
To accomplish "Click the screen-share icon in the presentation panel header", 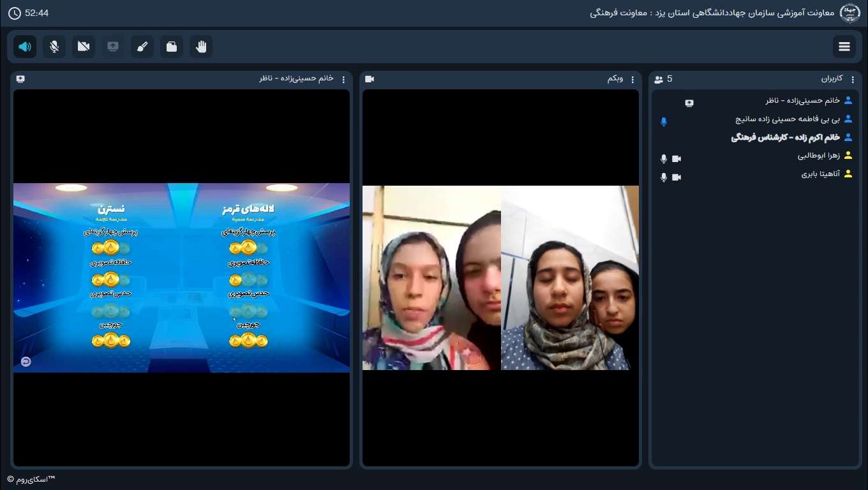I will pos(20,79).
